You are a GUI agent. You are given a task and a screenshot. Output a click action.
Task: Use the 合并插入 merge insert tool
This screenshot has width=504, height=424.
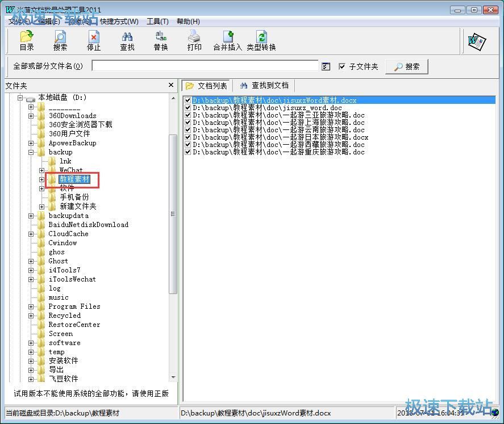click(227, 40)
